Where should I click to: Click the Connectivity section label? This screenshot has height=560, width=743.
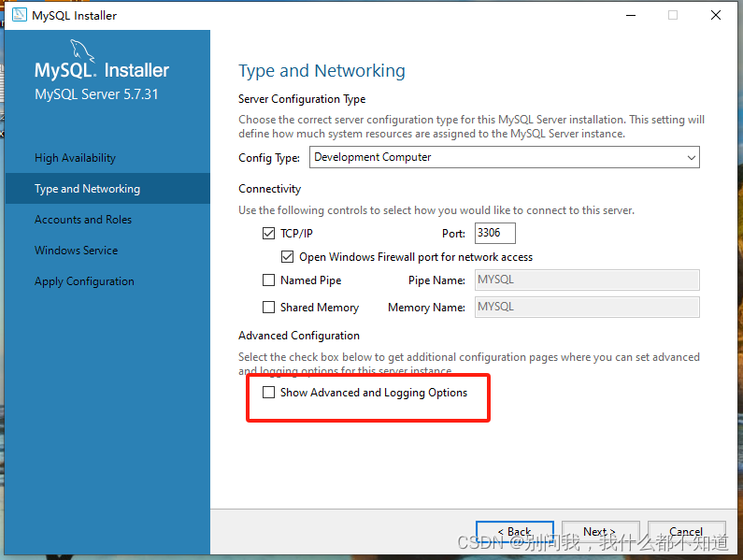(x=269, y=189)
